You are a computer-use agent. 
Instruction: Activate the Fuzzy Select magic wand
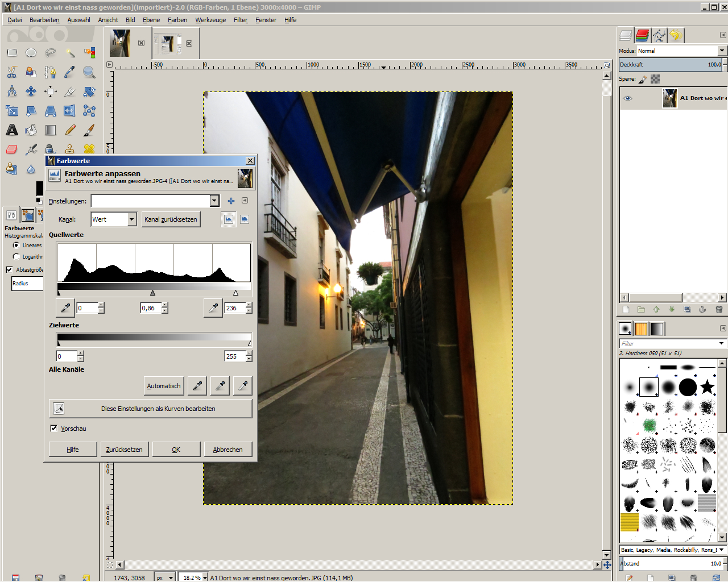click(x=70, y=53)
